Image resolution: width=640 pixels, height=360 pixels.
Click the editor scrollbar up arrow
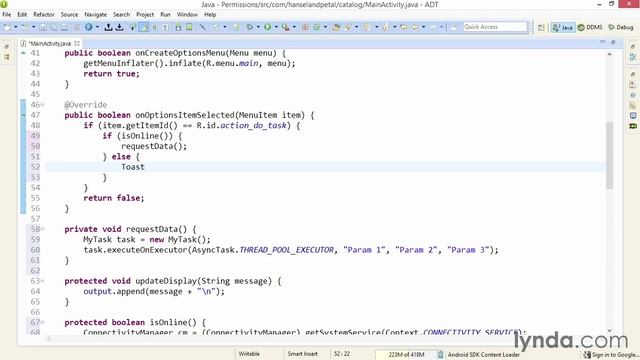click(609, 54)
